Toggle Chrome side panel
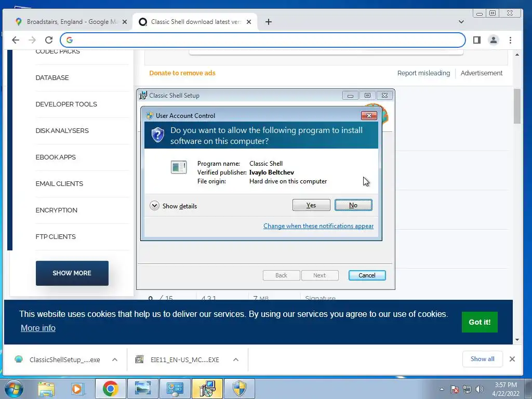Image resolution: width=532 pixels, height=399 pixels. click(477, 40)
